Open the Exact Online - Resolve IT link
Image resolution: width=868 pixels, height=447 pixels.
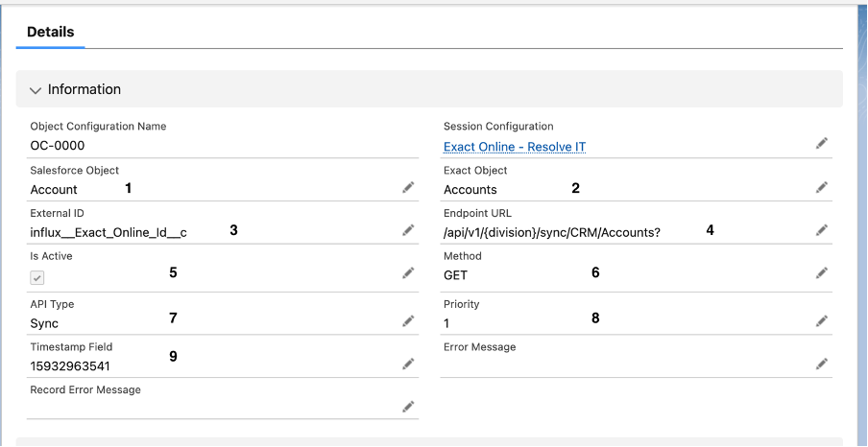pyautogui.click(x=515, y=147)
